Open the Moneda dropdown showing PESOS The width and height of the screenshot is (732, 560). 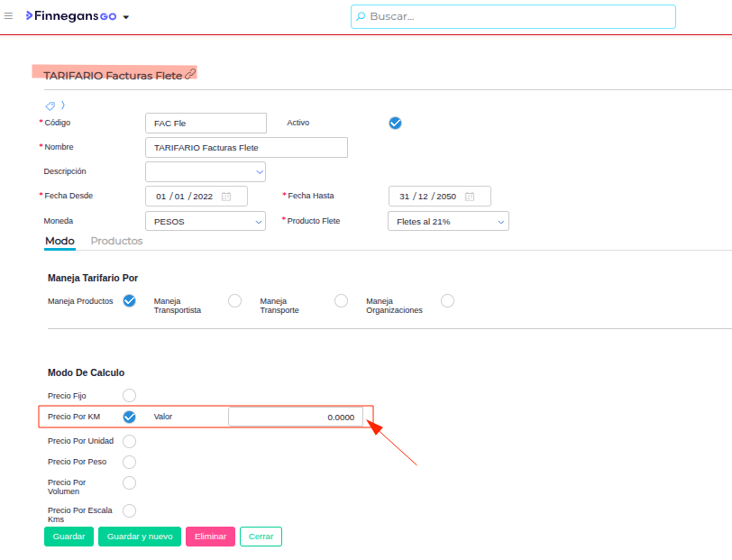[206, 221]
